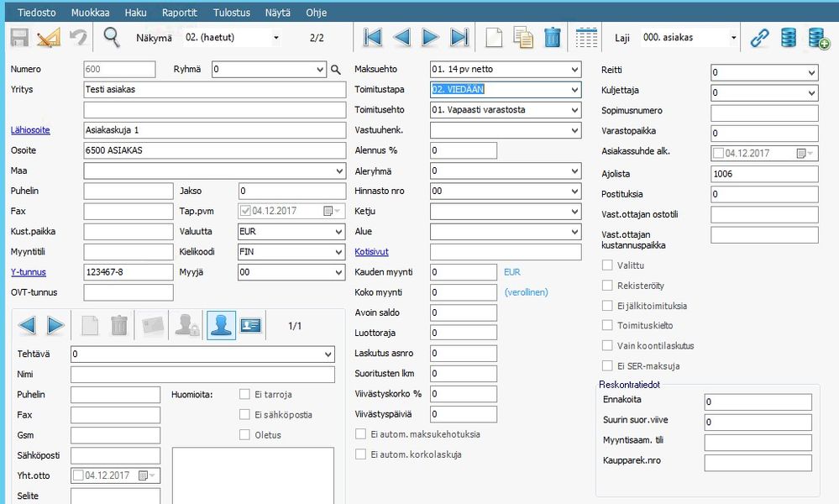Click the Yritys name input field

coord(214,90)
